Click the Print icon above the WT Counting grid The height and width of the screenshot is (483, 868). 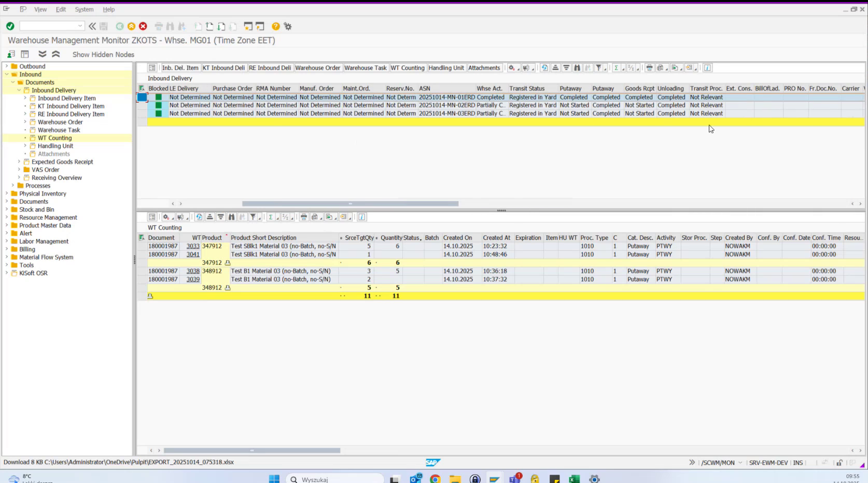coord(304,217)
